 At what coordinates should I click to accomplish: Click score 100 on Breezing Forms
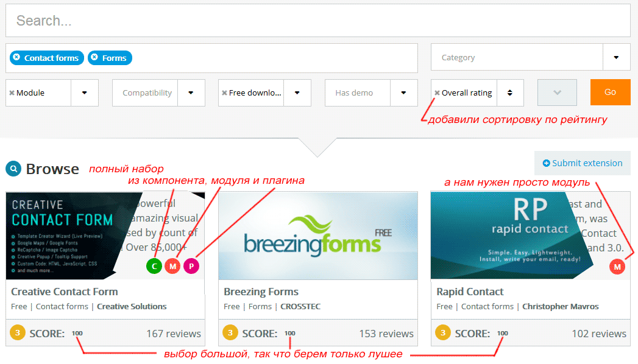click(289, 333)
